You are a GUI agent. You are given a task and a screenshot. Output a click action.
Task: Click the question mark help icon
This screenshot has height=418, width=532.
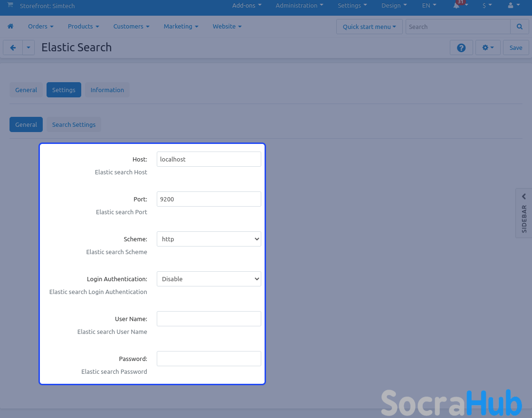coord(461,47)
